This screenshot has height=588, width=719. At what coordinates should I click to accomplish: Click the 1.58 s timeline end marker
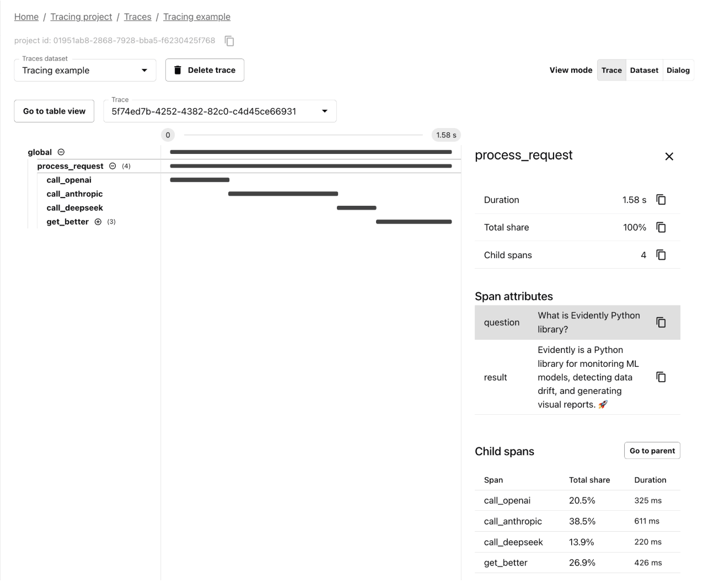click(x=446, y=135)
